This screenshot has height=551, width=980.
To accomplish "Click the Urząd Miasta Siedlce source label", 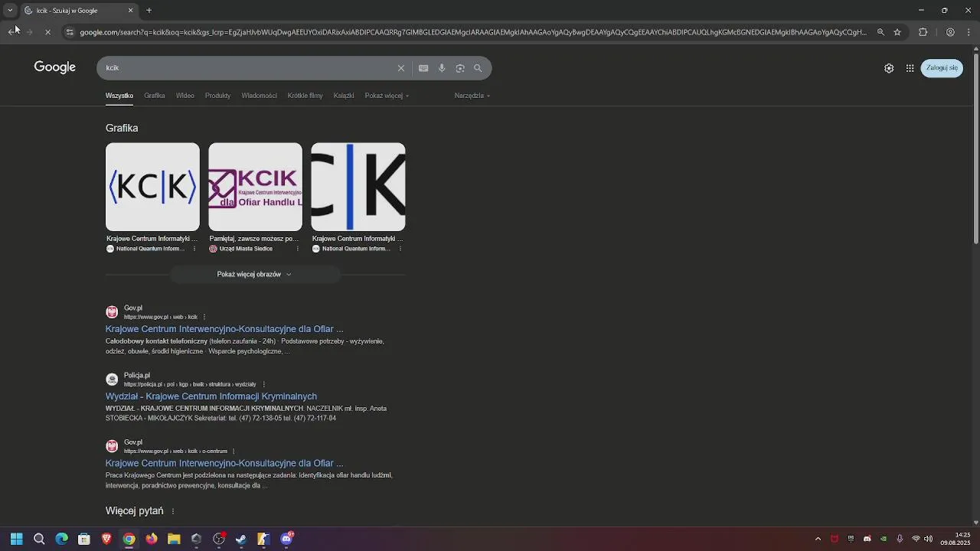I will click(x=246, y=249).
